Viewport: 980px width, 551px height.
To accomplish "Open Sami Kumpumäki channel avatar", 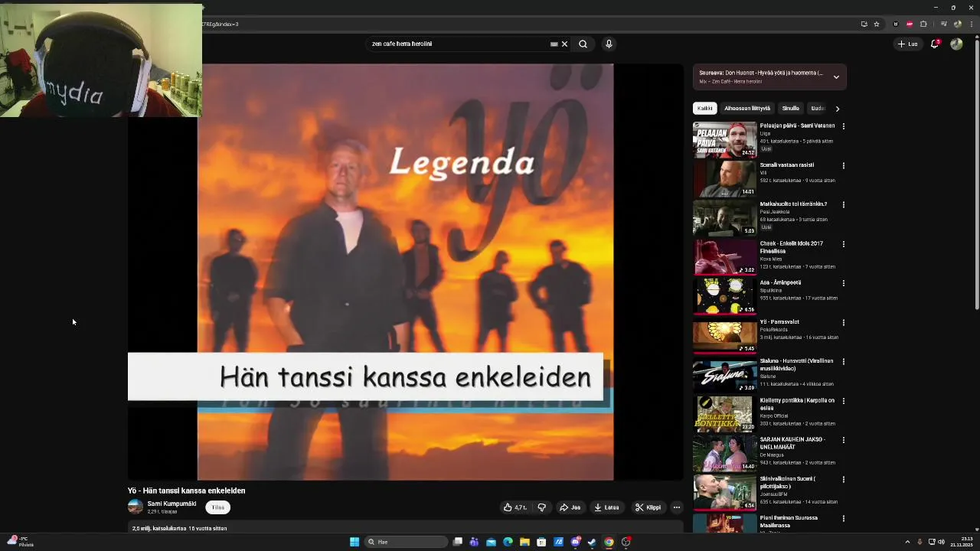I will [136, 507].
